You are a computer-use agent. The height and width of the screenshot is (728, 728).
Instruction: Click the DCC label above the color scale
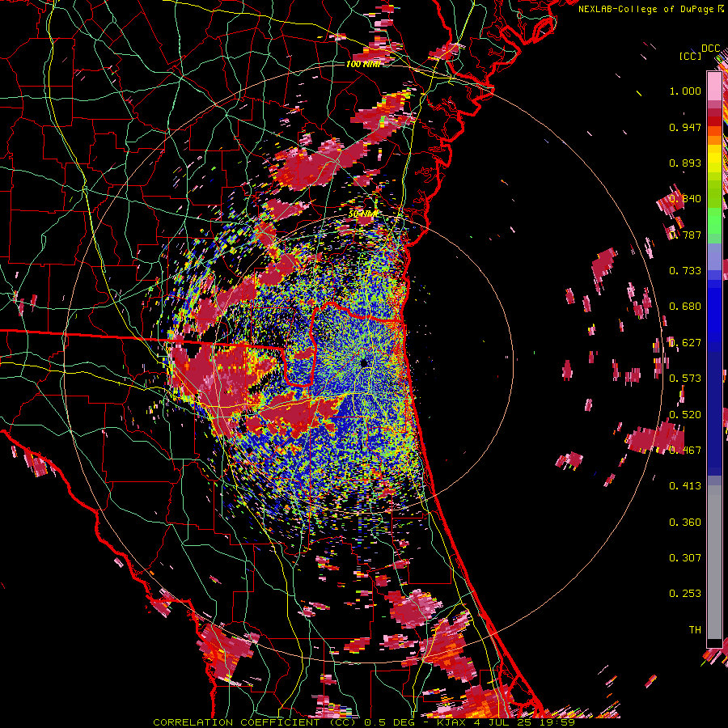(710, 49)
